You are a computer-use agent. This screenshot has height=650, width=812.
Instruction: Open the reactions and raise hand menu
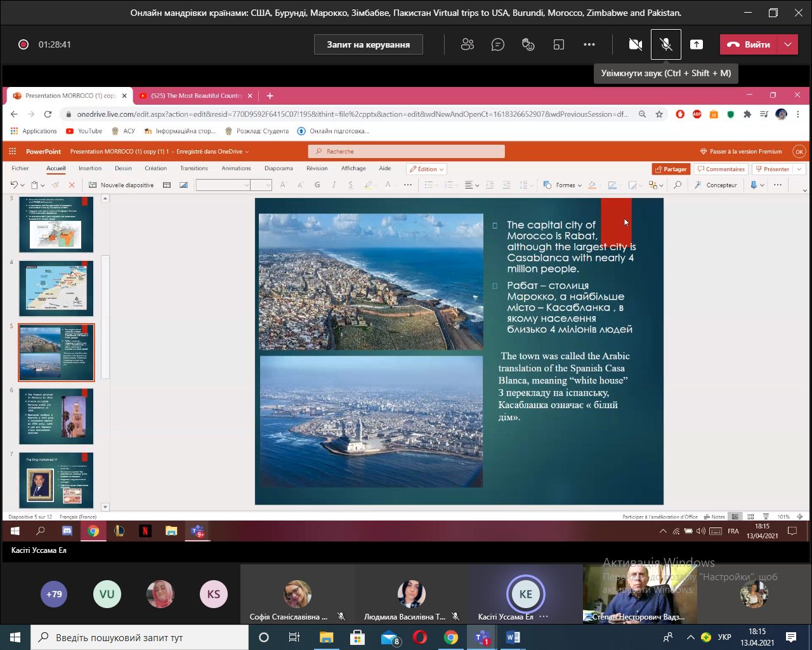(x=528, y=44)
